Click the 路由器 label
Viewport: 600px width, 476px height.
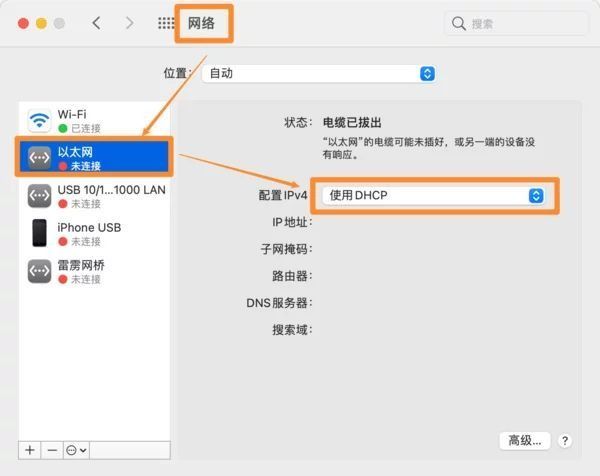click(292, 276)
